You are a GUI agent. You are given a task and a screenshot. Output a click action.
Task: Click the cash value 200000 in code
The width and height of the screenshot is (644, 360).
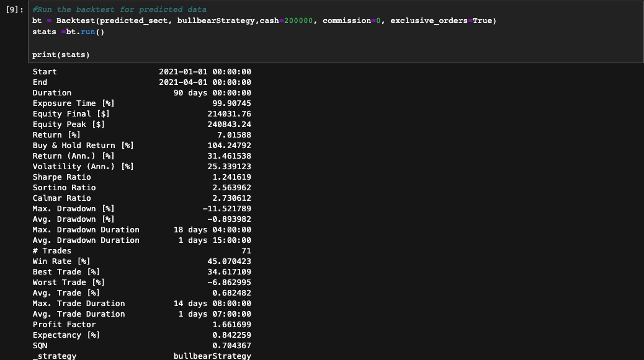pos(298,20)
